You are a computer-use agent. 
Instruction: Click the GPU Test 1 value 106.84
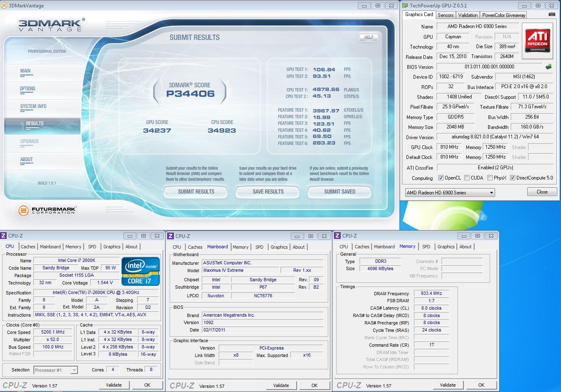coord(324,70)
